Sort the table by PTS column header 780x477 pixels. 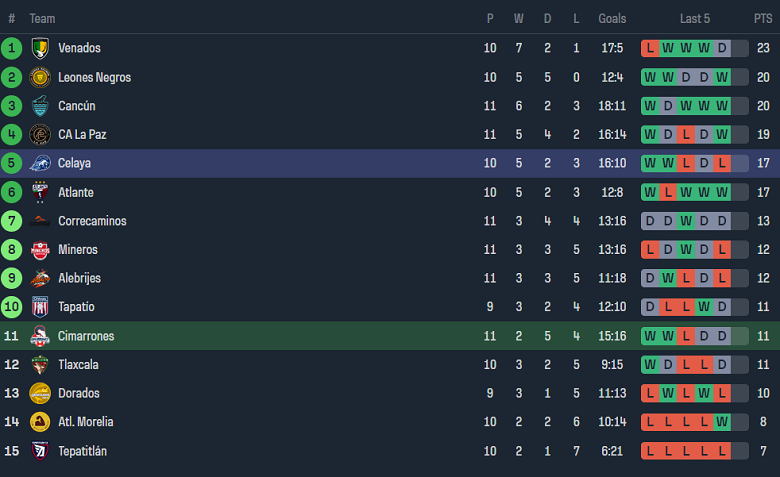(x=763, y=19)
